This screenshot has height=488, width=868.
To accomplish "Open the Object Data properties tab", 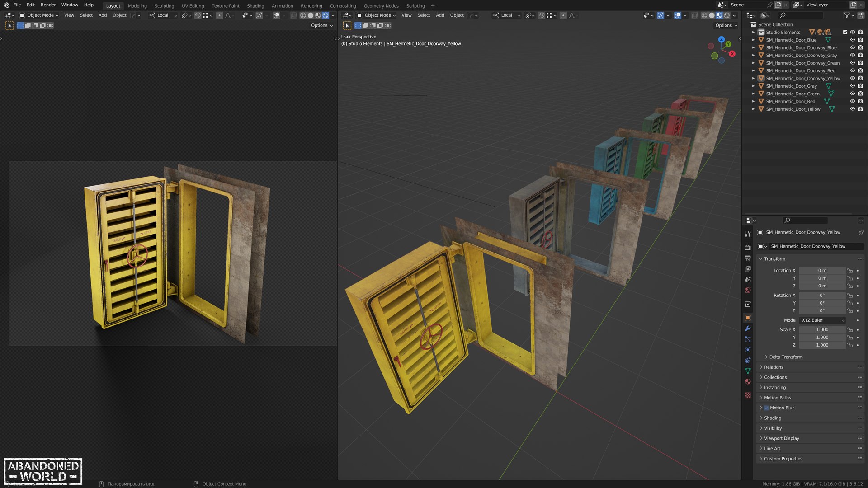I will coord(748,371).
